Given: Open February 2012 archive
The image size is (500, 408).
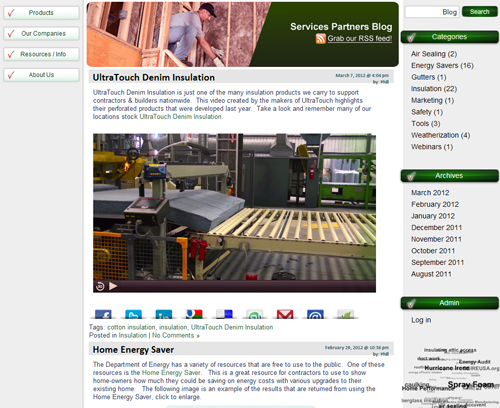Looking at the screenshot, I should (x=435, y=204).
